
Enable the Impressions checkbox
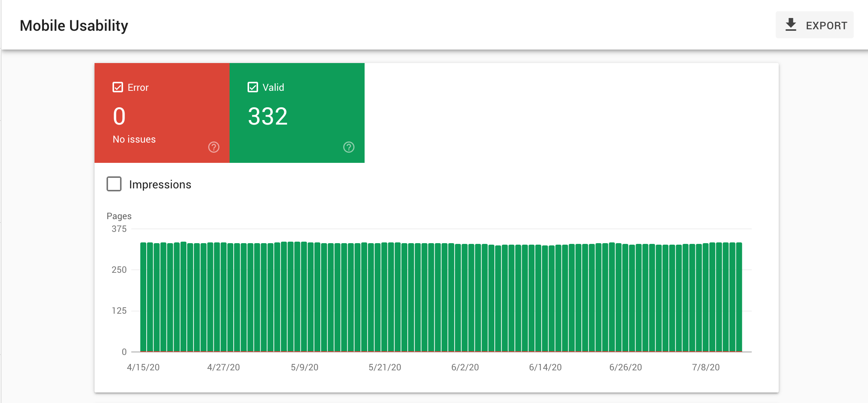(x=114, y=184)
